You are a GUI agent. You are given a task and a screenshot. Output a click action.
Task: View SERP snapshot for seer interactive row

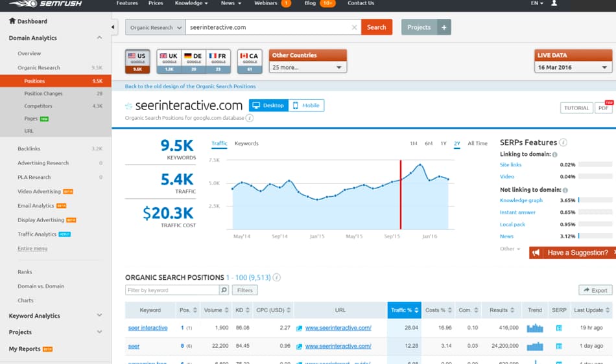[x=559, y=328]
